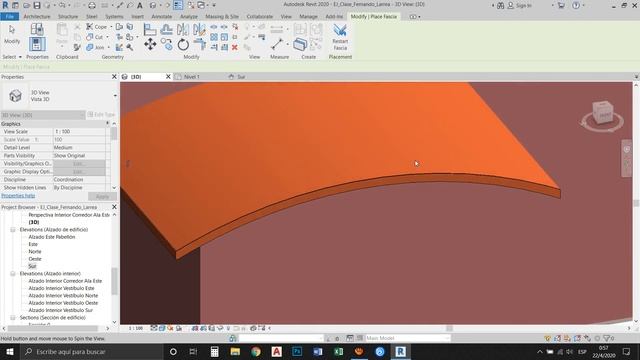Click the Edit Type button
This screenshot has width=640, height=360.
(x=101, y=115)
